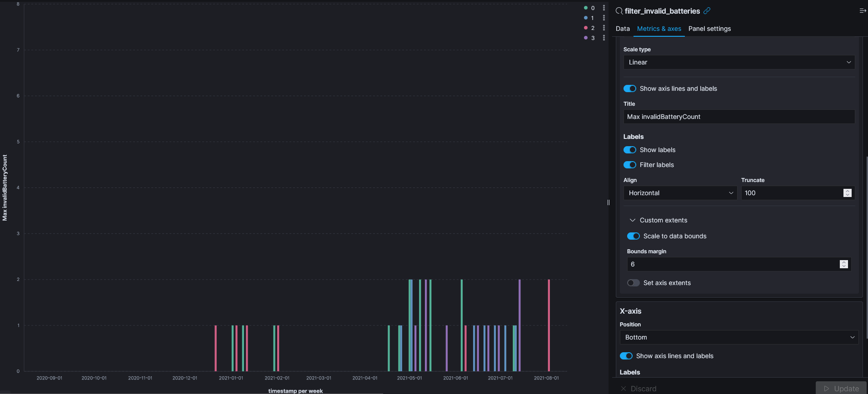Toggle the Filter labels switch

pyautogui.click(x=629, y=165)
